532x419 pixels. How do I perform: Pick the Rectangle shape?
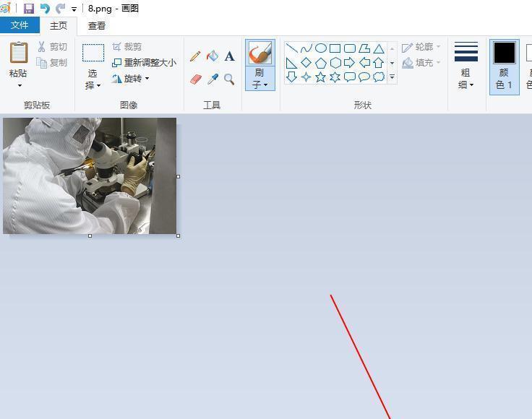coord(335,48)
